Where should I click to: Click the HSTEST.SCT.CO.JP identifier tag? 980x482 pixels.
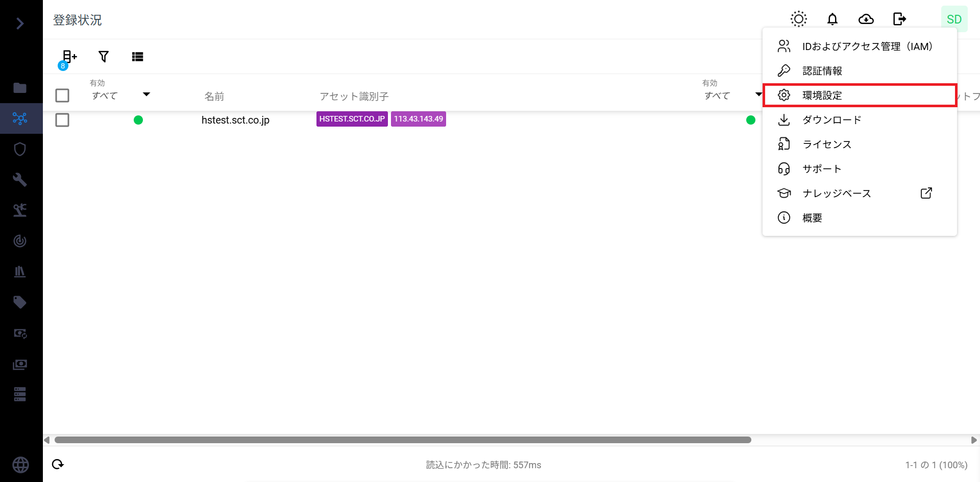tap(352, 119)
